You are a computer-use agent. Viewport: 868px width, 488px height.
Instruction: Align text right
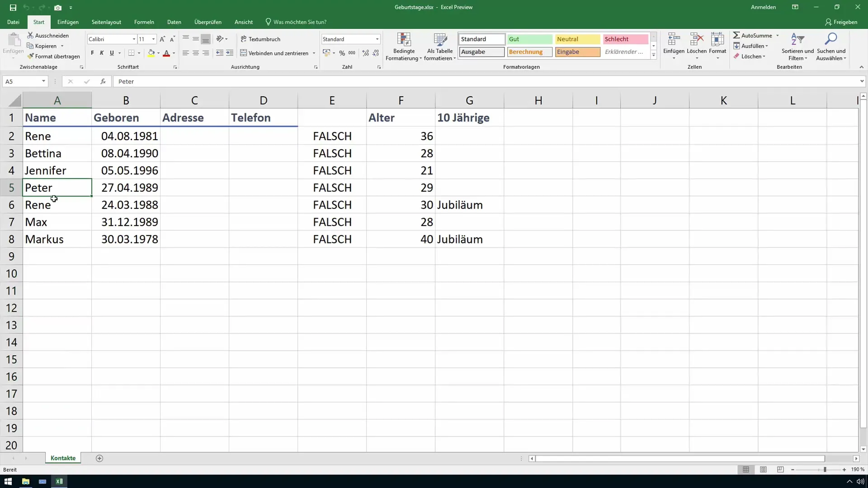pos(206,53)
